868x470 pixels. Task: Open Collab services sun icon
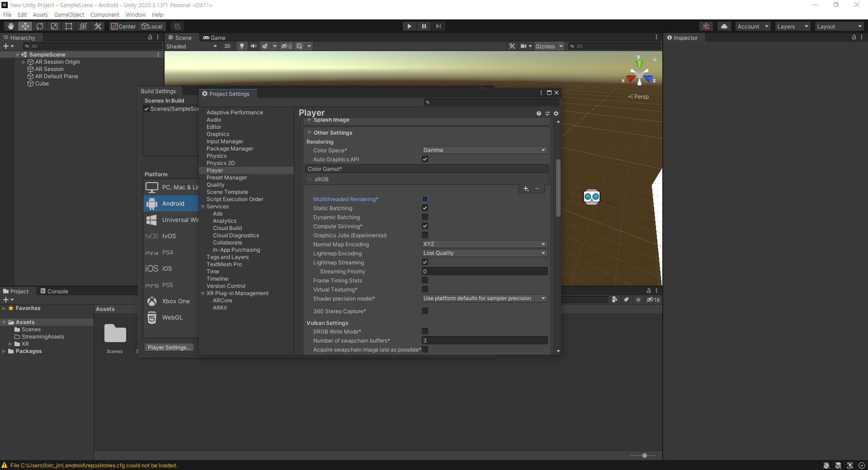point(706,26)
